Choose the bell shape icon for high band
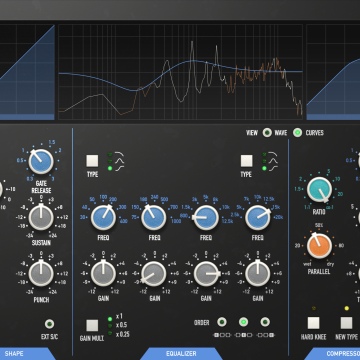The image size is (360, 360). click(273, 161)
